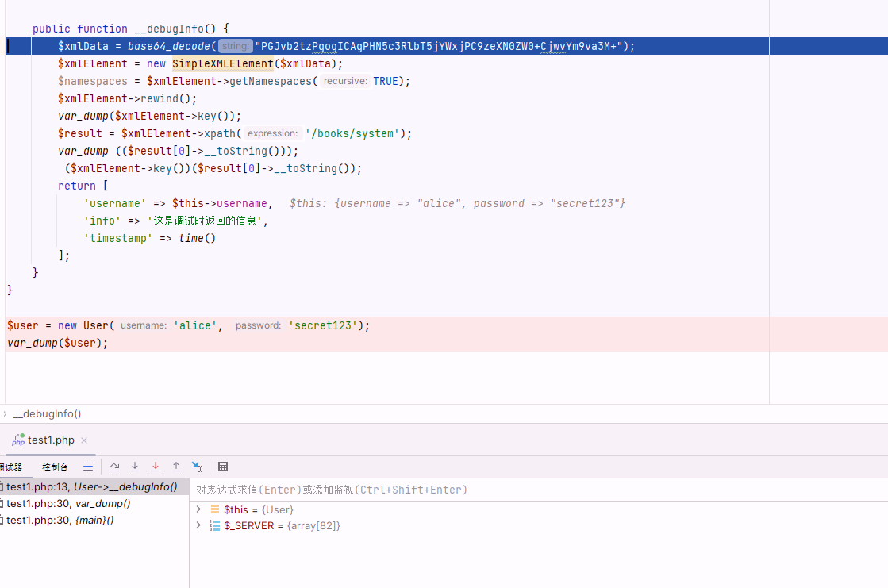Image resolution: width=888 pixels, height=588 pixels.
Task: Close the test1.php debug session tab
Action: click(84, 440)
